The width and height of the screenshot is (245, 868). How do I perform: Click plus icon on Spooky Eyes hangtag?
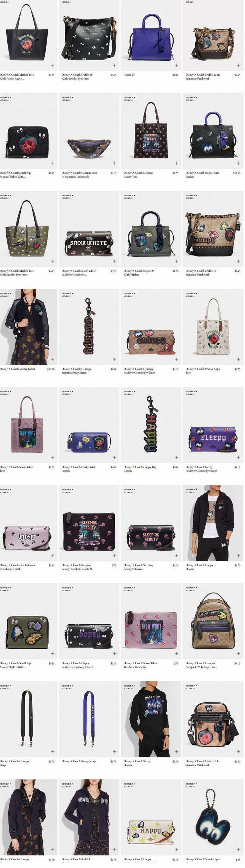click(x=238, y=850)
